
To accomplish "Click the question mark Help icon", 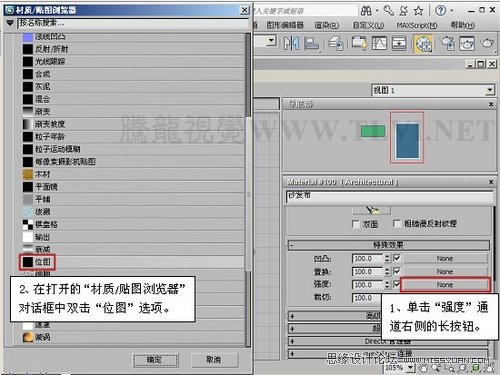I will click(x=441, y=11).
